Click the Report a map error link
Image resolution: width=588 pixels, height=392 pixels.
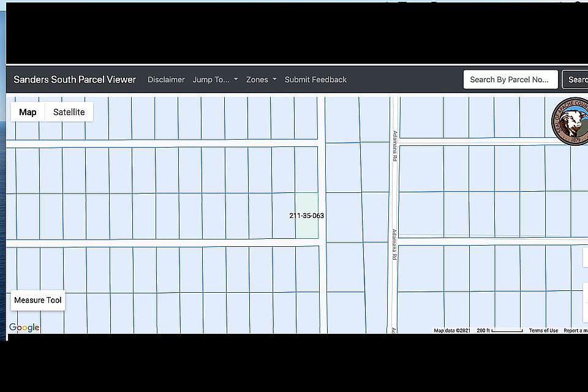pos(576,331)
